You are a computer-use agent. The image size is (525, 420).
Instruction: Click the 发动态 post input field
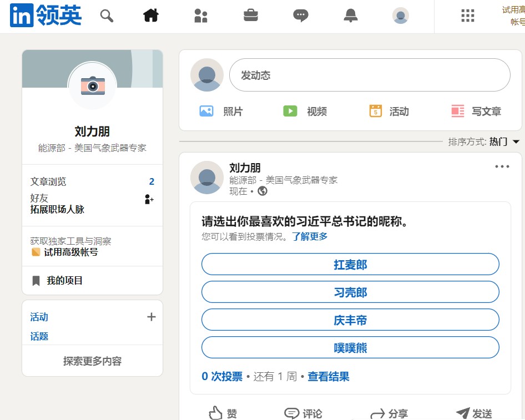tap(370, 75)
